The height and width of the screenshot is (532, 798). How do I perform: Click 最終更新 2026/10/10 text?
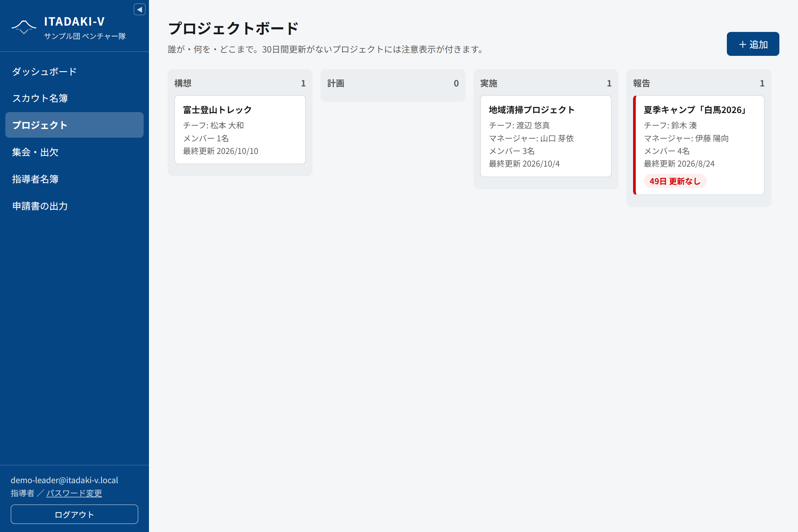point(220,151)
